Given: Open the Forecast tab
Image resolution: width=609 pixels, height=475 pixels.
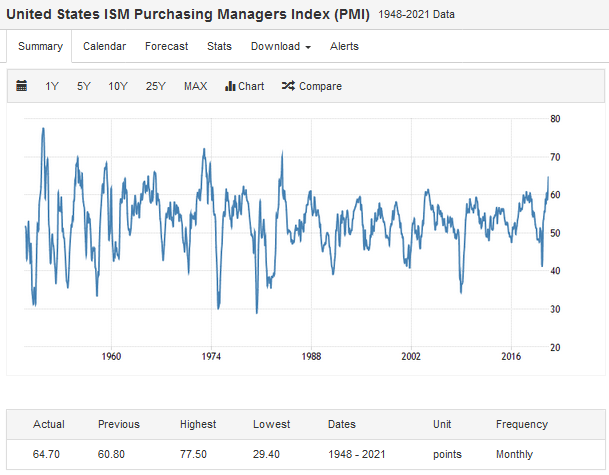Looking at the screenshot, I should tap(167, 46).
